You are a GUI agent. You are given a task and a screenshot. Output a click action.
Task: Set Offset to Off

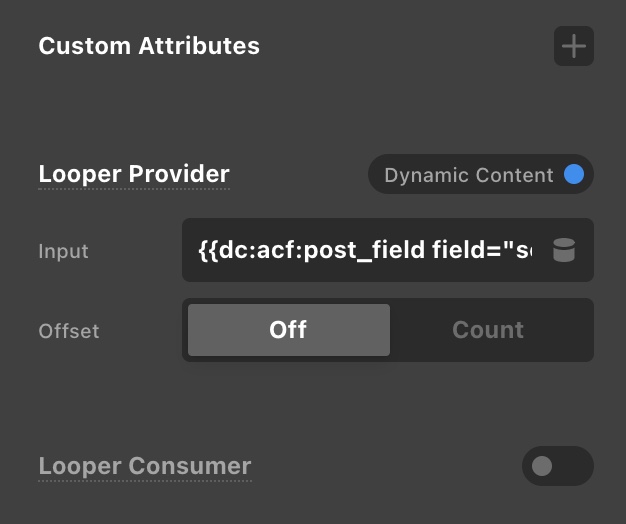(x=288, y=330)
